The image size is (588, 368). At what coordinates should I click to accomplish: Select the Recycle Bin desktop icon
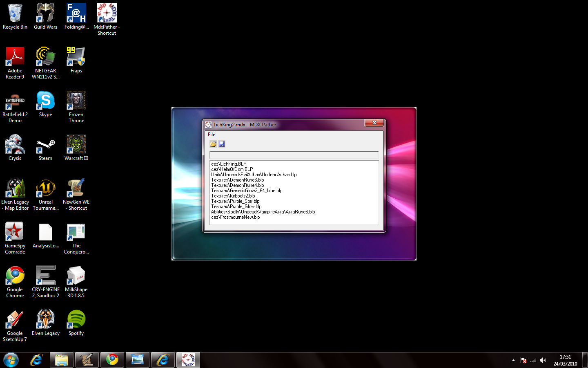tap(15, 17)
